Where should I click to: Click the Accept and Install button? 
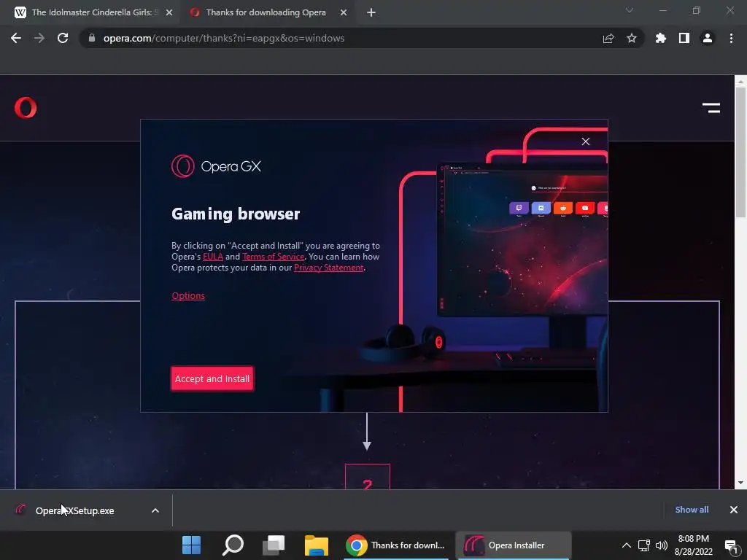212,378
